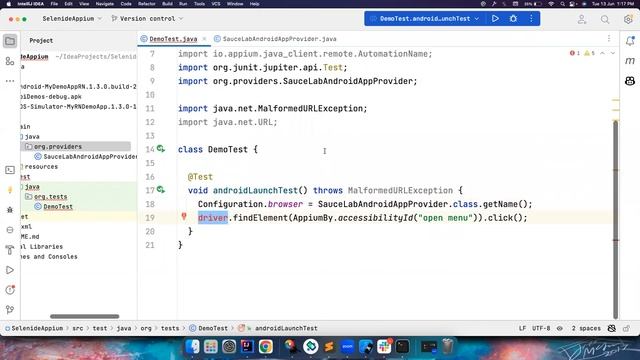Click the run gutter icon next to class DemoTest
640x360 pixels.
[x=161, y=149]
